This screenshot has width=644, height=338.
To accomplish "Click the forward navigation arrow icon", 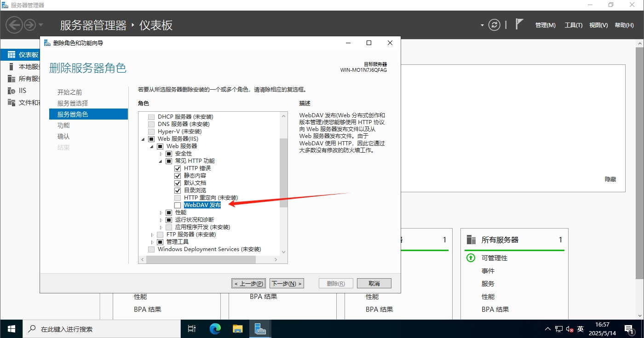I will click(x=30, y=25).
